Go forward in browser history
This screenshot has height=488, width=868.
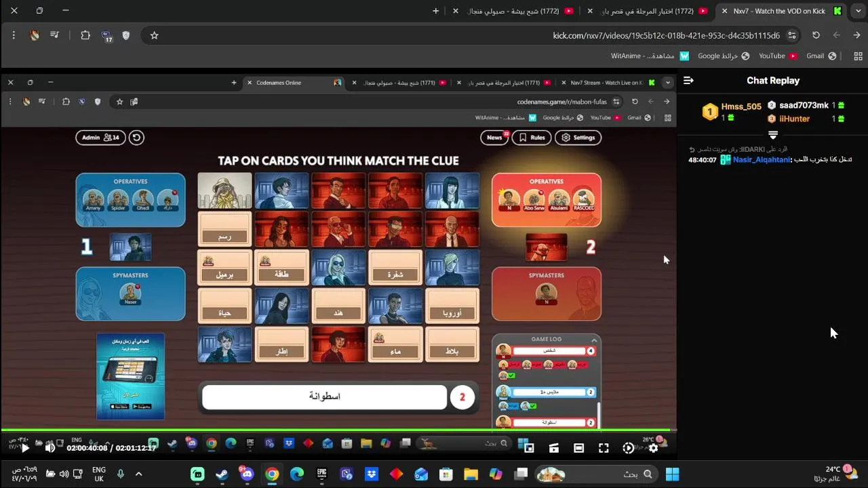click(837, 35)
